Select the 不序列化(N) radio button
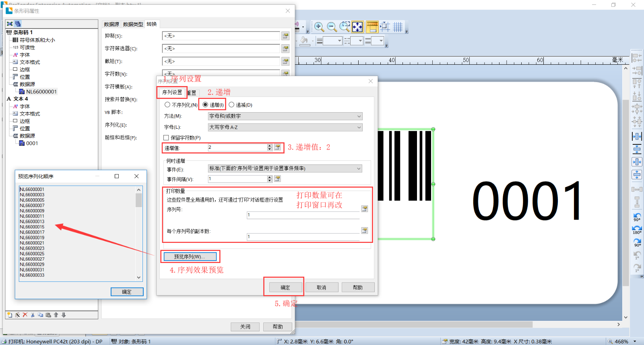 point(167,105)
